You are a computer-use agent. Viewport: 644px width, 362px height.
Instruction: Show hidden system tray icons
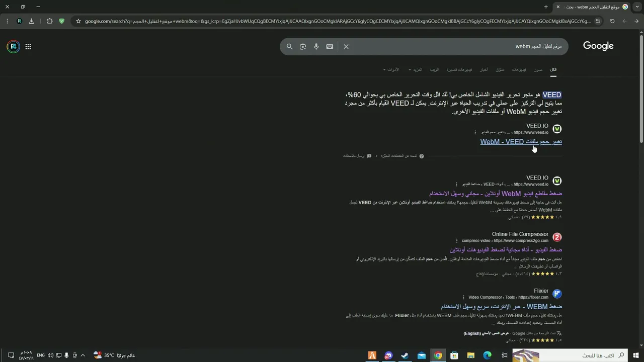pyautogui.click(x=83, y=355)
